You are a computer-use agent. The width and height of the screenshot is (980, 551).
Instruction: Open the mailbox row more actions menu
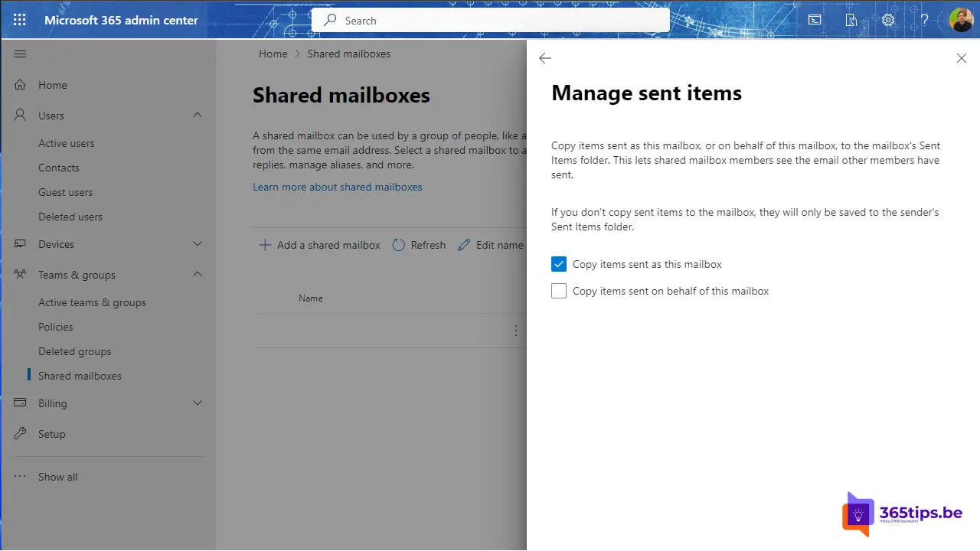[x=515, y=330]
